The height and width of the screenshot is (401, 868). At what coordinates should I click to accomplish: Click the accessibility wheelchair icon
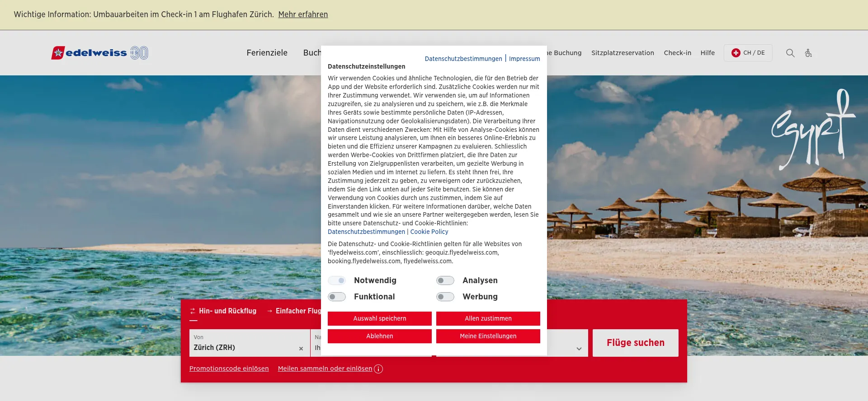[x=808, y=53]
